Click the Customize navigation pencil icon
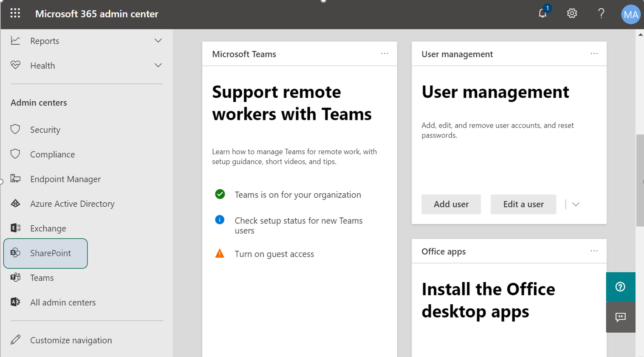This screenshot has width=644, height=357. (15, 339)
